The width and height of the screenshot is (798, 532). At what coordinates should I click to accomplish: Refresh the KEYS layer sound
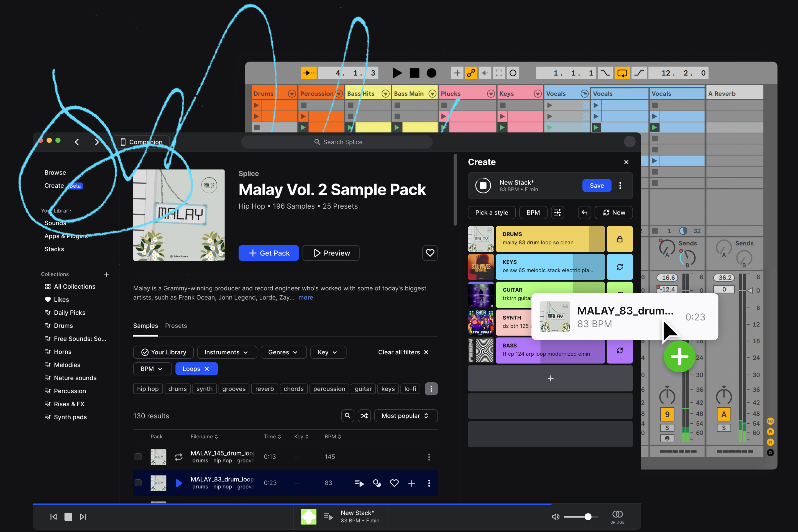coord(620,267)
